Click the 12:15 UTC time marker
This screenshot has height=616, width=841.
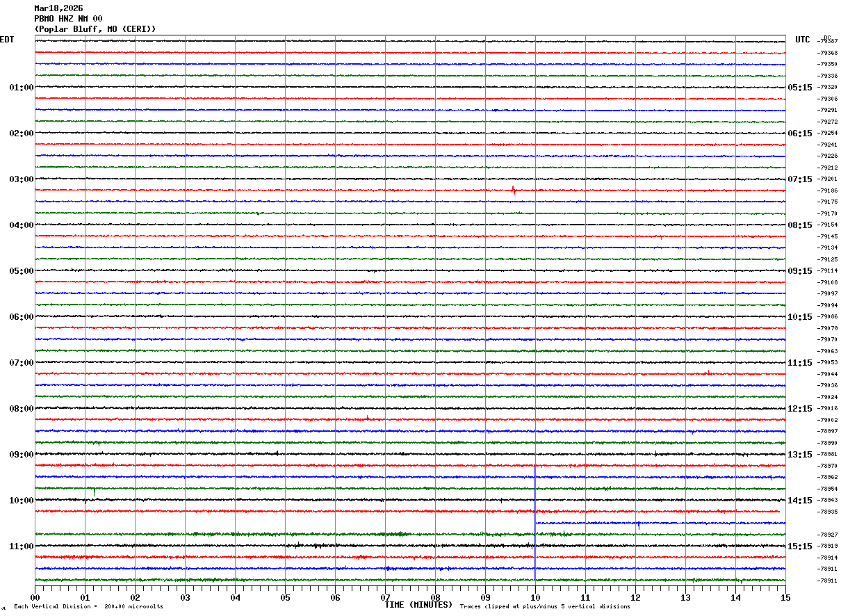(x=799, y=409)
